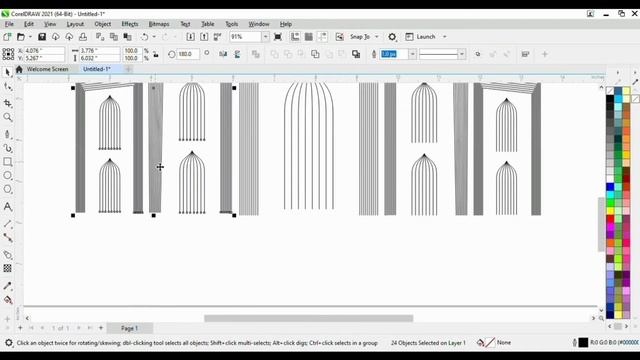The height and width of the screenshot is (360, 640).
Task: Open the Edit menu
Action: 29,24
